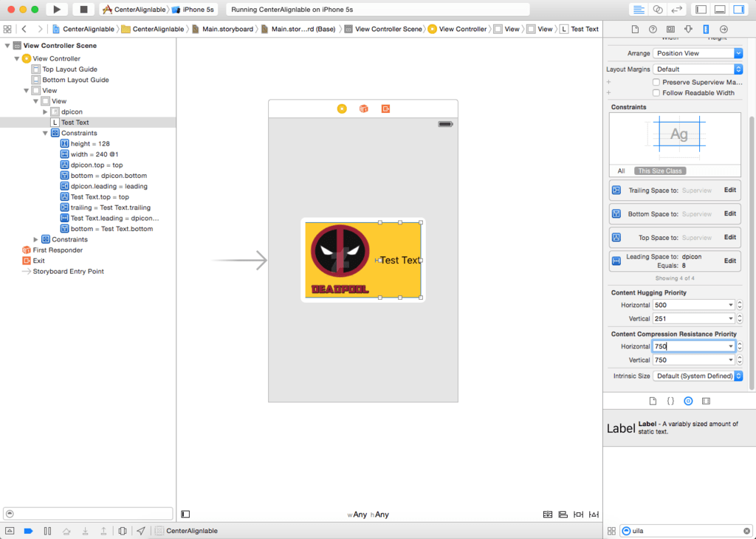This screenshot has width=756, height=539.
Task: Open the Arrange Position View dropdown
Action: [698, 53]
